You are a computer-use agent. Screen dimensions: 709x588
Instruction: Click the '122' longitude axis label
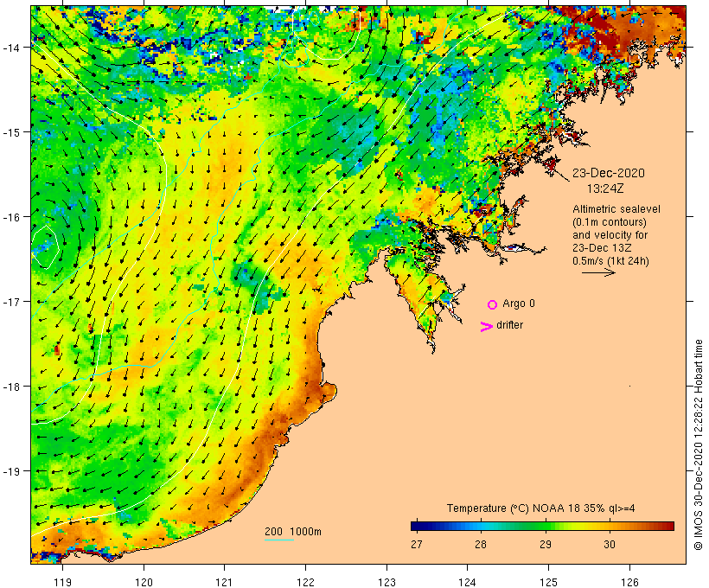pos(305,582)
